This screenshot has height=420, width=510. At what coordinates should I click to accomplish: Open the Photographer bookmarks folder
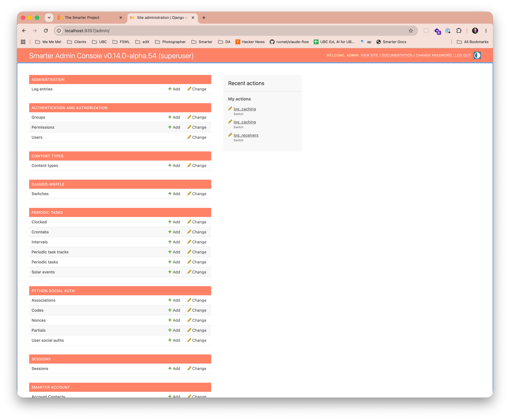click(x=170, y=42)
